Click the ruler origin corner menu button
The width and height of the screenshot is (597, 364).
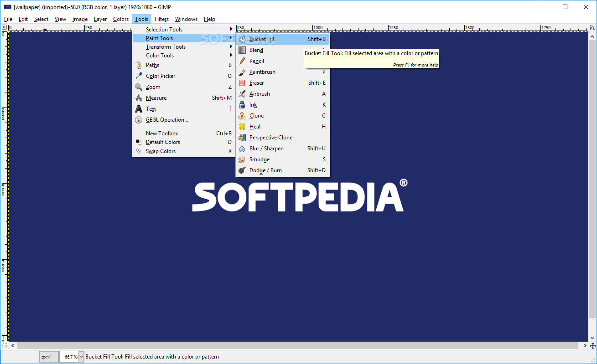[4, 27]
